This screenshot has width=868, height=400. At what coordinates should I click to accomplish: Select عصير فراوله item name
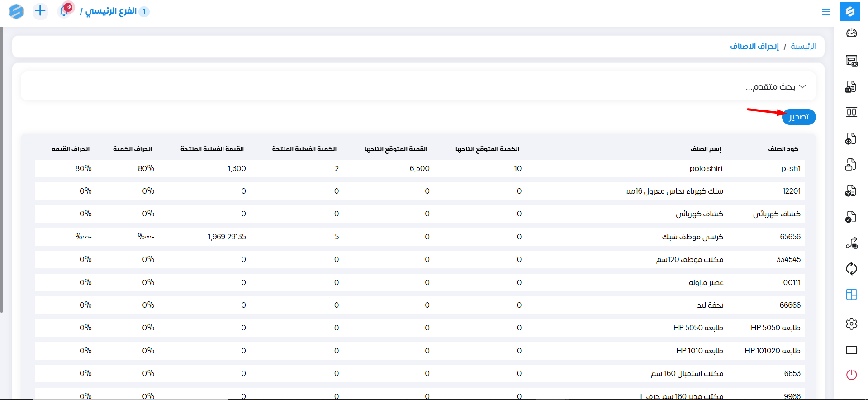pos(706,282)
